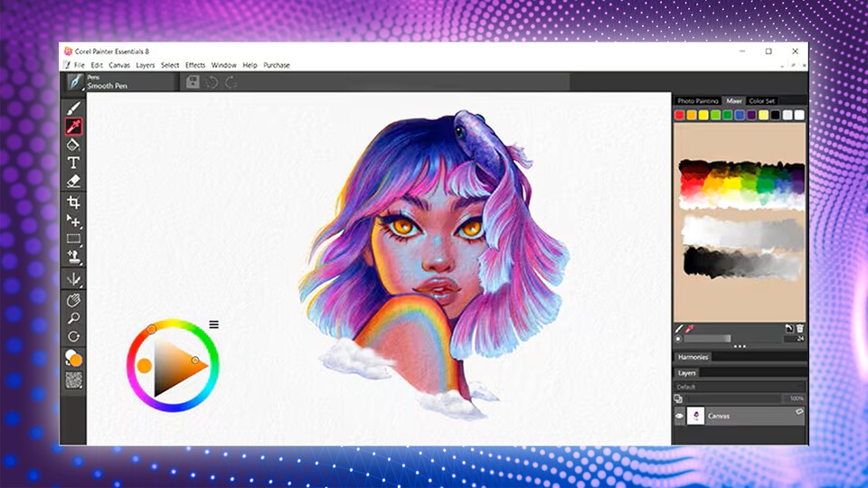Select the Mixer Apply Color brush icon
The height and width of the screenshot is (488, 868).
(679, 329)
